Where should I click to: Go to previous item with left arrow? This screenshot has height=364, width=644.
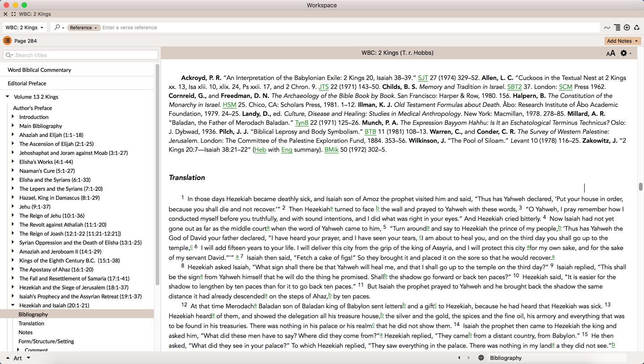pyautogui.click(x=459, y=358)
